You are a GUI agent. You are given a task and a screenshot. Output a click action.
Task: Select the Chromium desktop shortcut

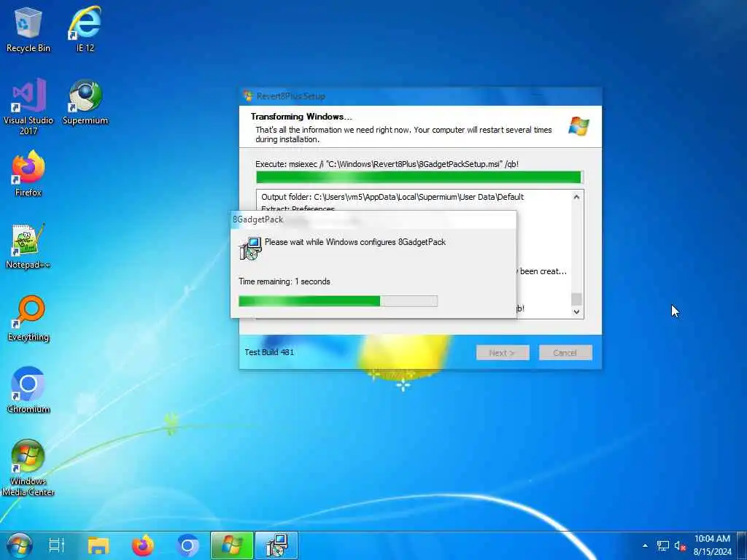click(x=28, y=391)
